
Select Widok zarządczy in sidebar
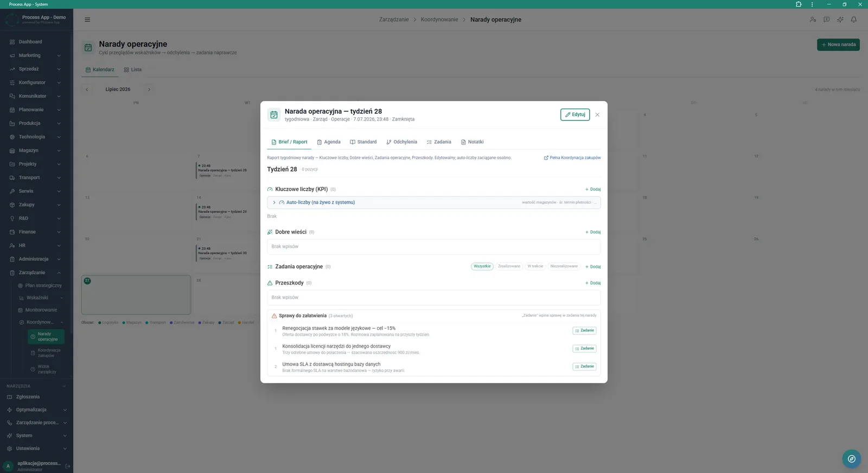(x=46, y=369)
